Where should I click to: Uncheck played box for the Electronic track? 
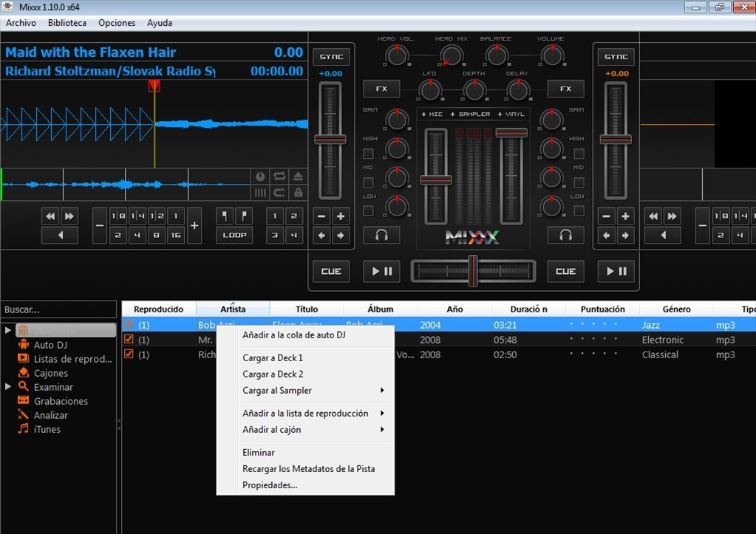tap(129, 339)
